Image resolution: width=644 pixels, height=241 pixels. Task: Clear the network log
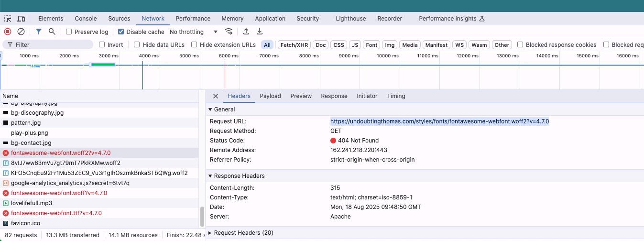coord(21,32)
